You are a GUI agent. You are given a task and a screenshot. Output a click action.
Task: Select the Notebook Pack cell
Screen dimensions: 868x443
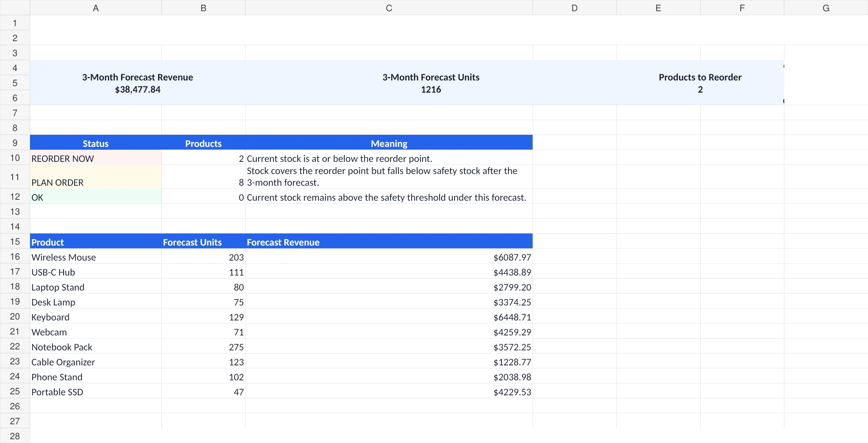95,346
